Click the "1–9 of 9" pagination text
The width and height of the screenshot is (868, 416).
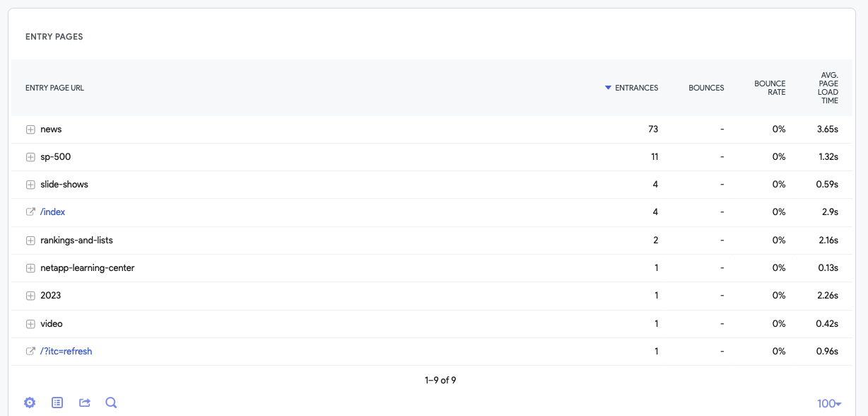(440, 380)
